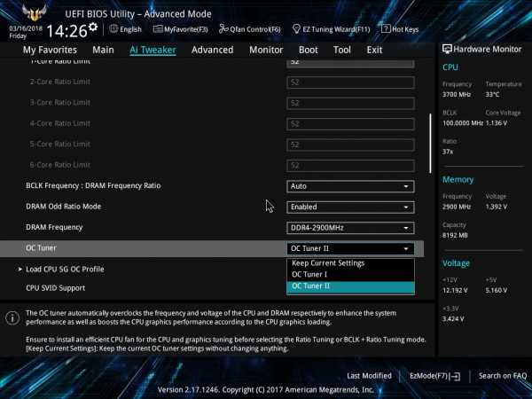Click Core Voltage value 1.136 V

[496, 123]
